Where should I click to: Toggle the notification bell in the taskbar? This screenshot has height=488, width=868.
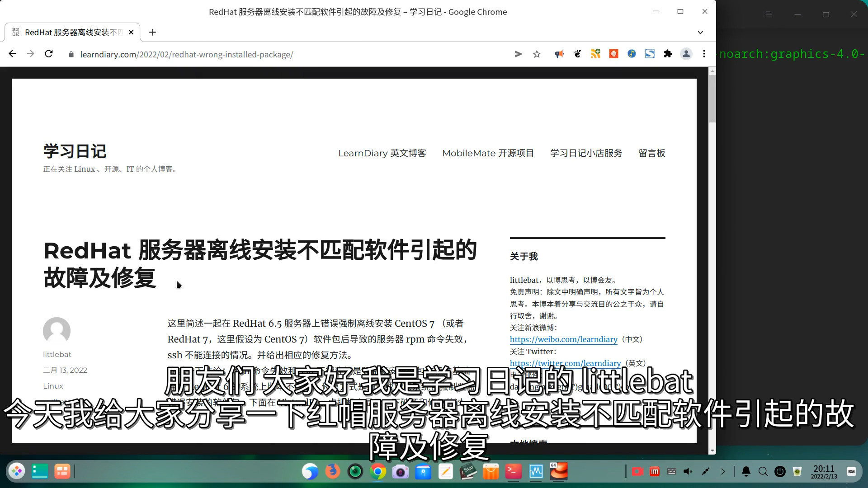[x=746, y=472]
